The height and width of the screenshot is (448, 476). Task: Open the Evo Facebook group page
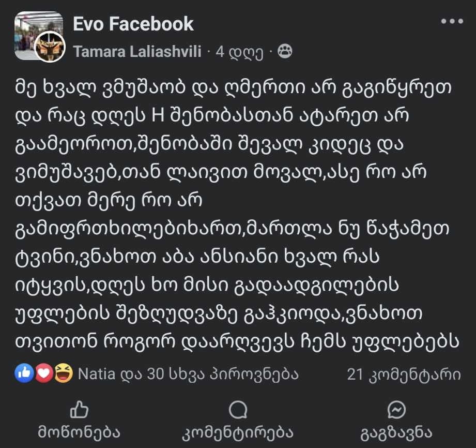[x=133, y=24]
